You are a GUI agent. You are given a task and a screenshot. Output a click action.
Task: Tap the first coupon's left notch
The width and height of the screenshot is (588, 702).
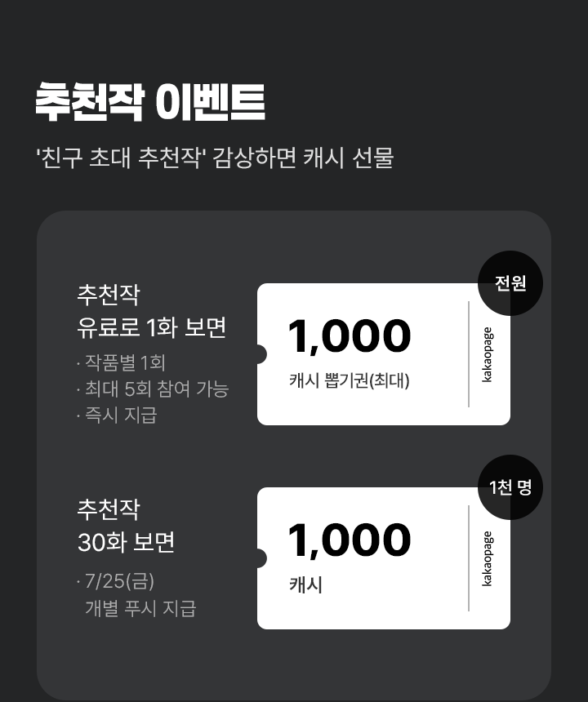coord(261,354)
